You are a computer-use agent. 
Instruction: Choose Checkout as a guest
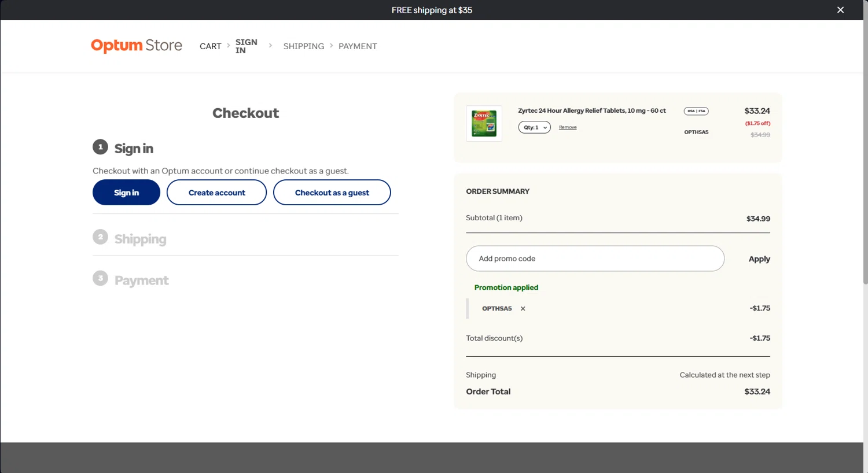(x=332, y=193)
